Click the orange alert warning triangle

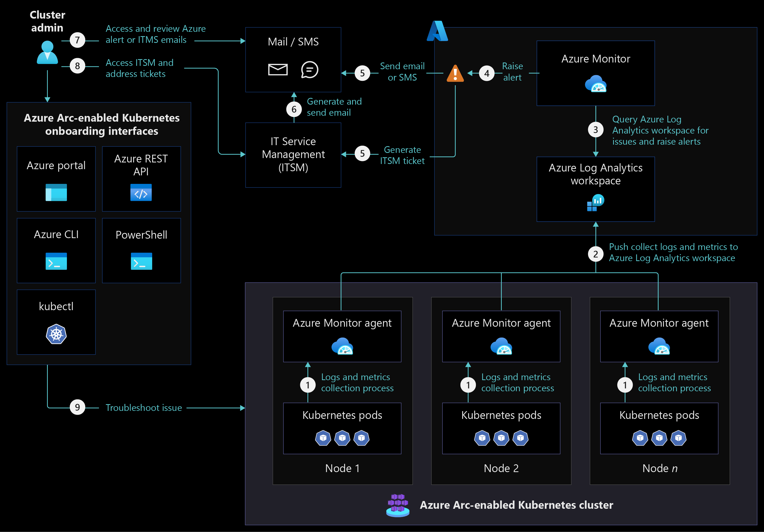[x=455, y=73]
